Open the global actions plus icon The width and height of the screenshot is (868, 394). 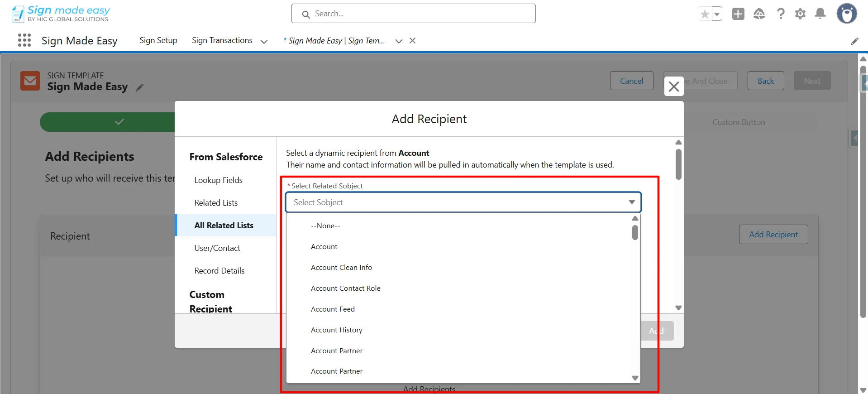(738, 14)
